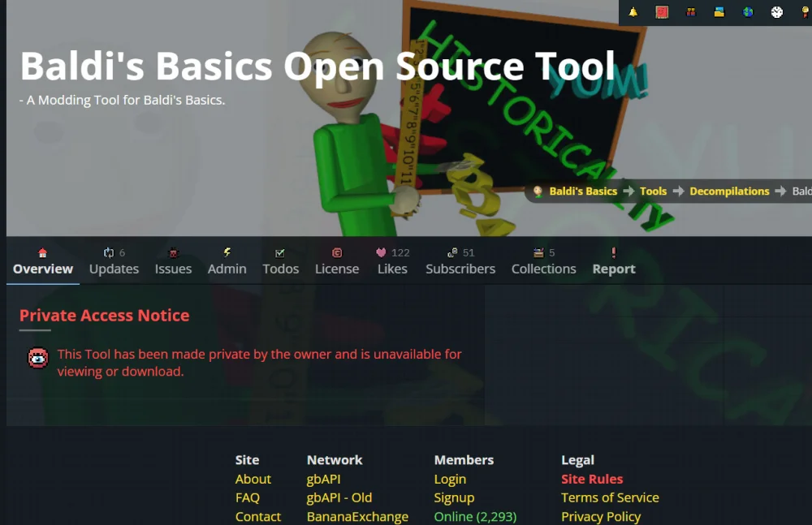Open the BananaExchange link
This screenshot has height=525, width=812.
pos(357,516)
